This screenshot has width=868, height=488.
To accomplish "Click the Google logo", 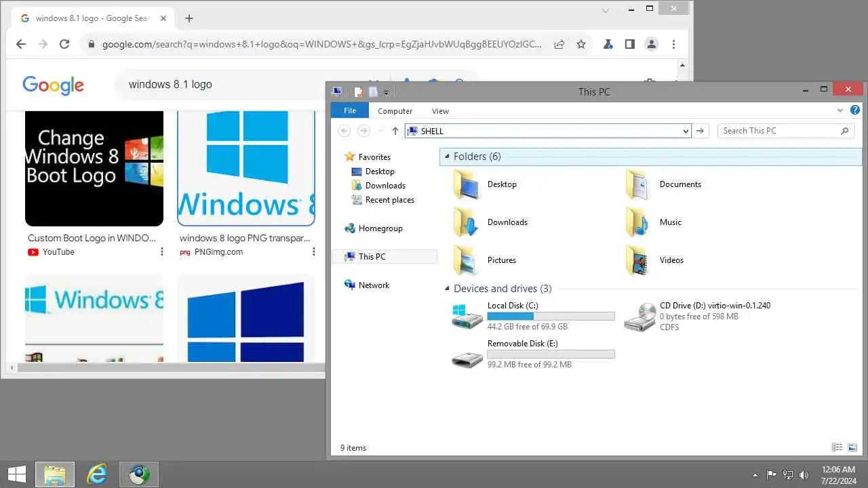I will (53, 85).
